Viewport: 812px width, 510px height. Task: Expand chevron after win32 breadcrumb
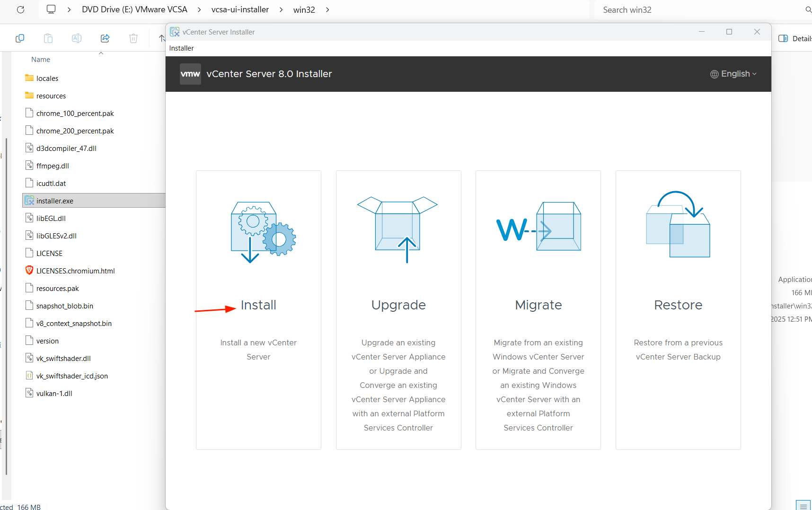[327, 9]
